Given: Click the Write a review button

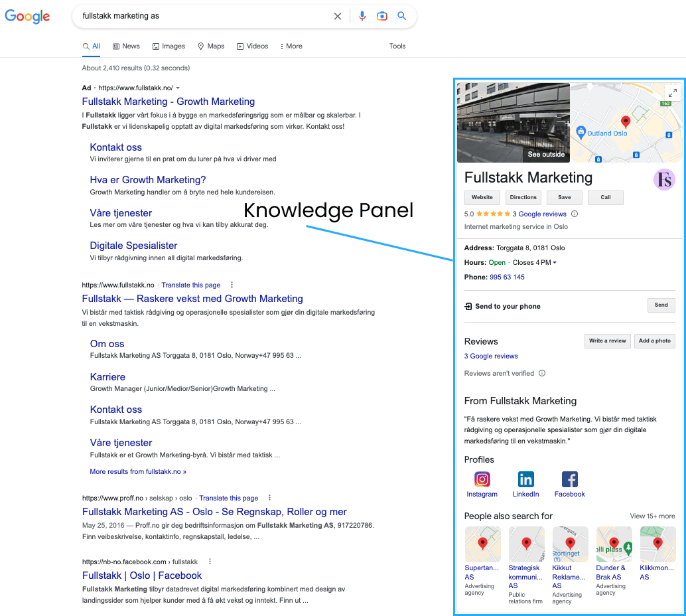Looking at the screenshot, I should click(607, 341).
